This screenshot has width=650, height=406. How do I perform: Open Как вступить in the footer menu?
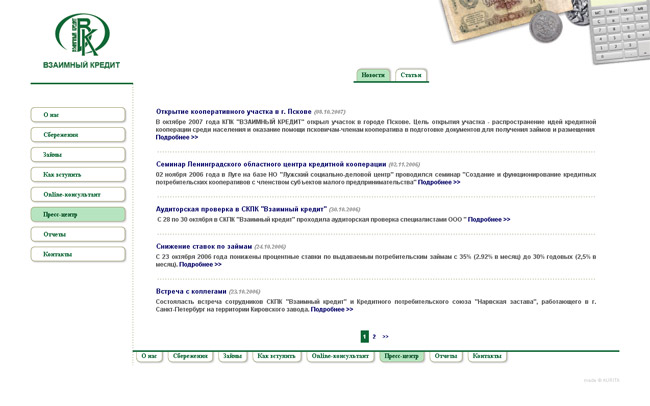[276, 356]
